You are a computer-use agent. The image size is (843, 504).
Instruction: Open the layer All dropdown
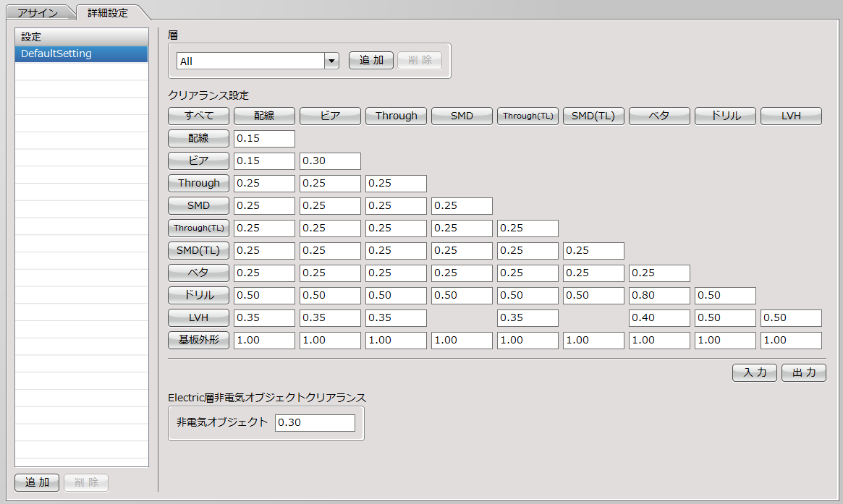point(331,61)
